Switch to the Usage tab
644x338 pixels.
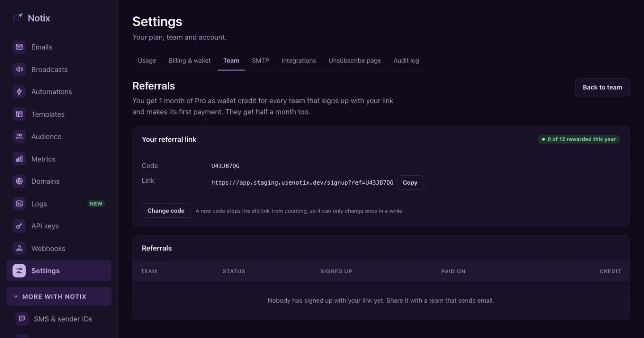147,60
